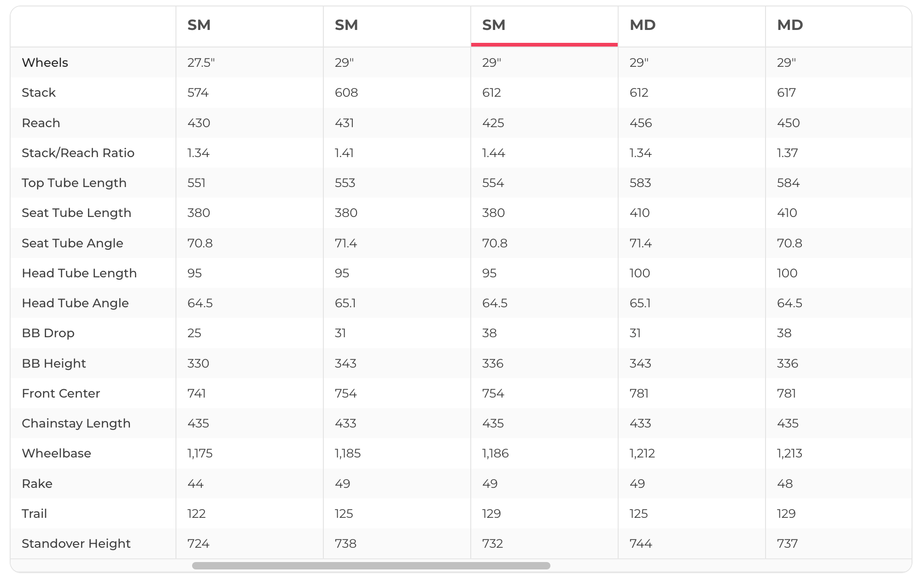Click the SM header above 27.5" wheels
Viewport: 924px width, 586px height.
click(199, 25)
